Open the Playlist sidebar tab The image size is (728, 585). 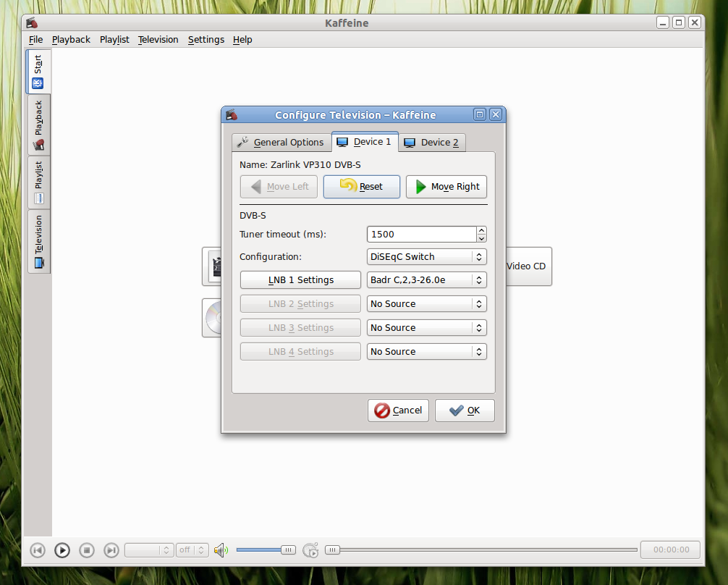click(x=39, y=182)
